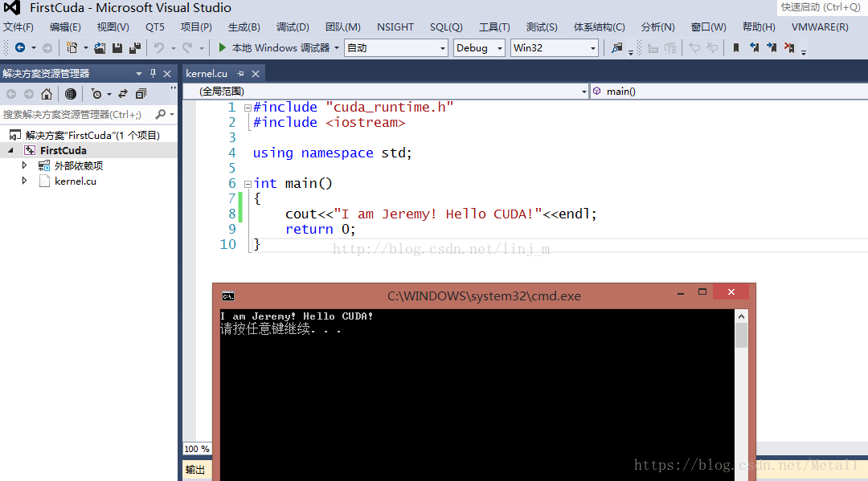
Task: Click Visual Studio logo in title bar
Action: 11,8
